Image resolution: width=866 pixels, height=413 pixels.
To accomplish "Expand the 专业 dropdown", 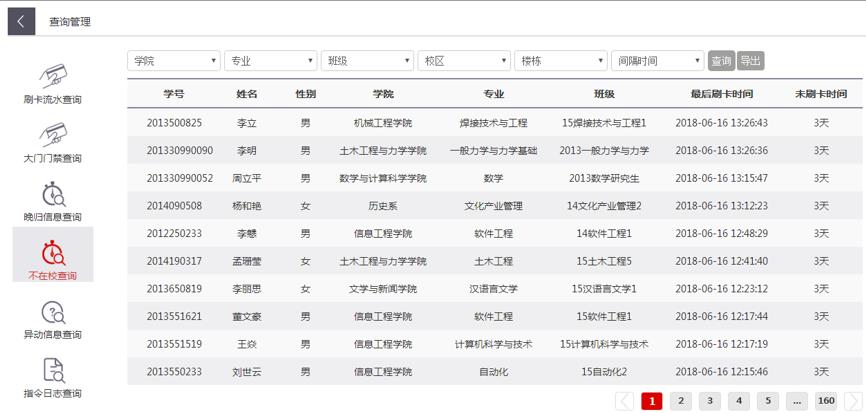I will coord(270,61).
